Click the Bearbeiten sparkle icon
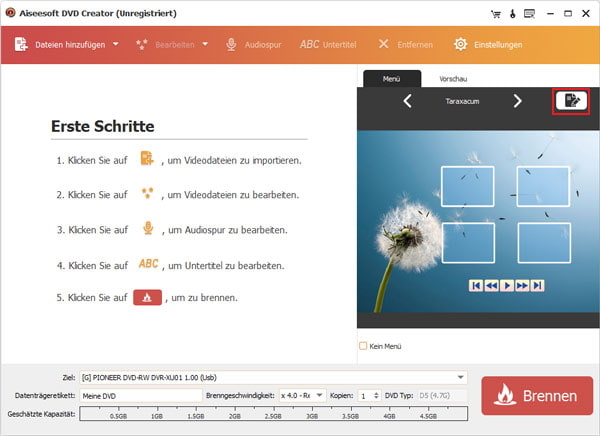 click(x=142, y=44)
